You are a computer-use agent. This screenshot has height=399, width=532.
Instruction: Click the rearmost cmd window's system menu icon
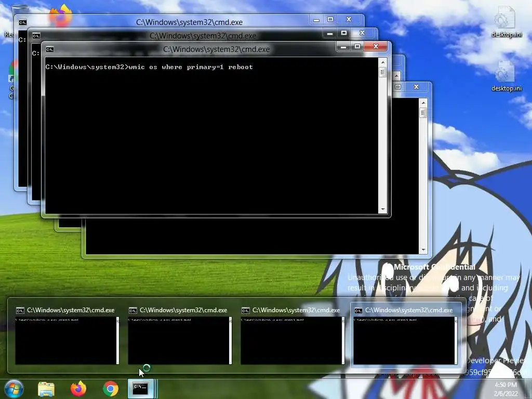click(23, 22)
